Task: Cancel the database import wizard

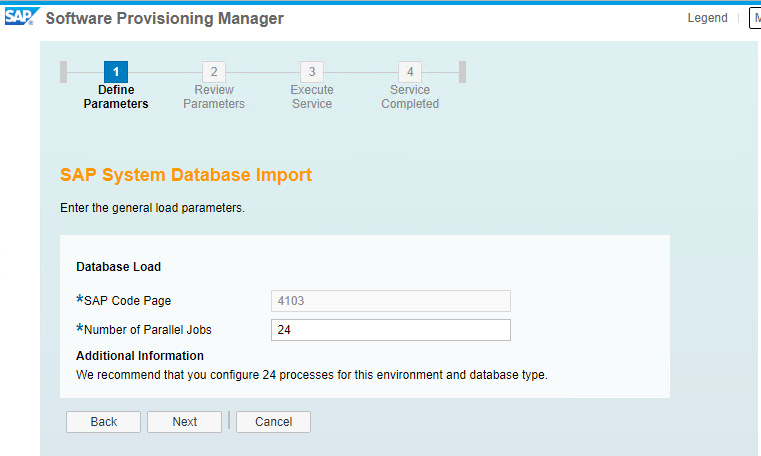Action: click(x=273, y=422)
